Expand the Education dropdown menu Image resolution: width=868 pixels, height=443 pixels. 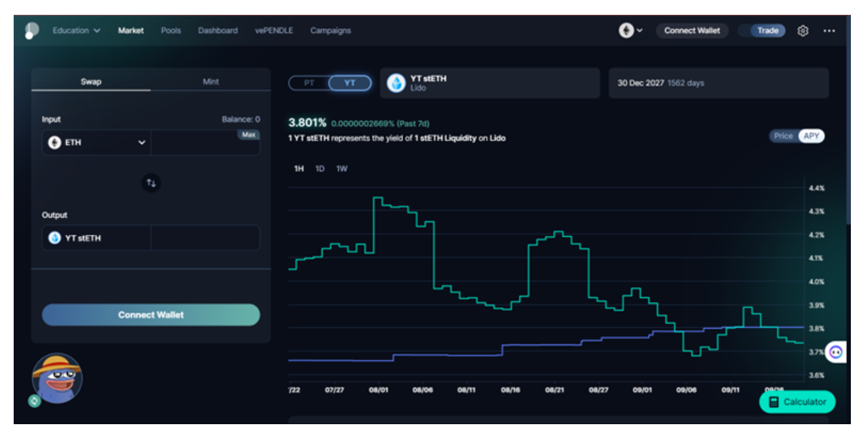(x=76, y=31)
